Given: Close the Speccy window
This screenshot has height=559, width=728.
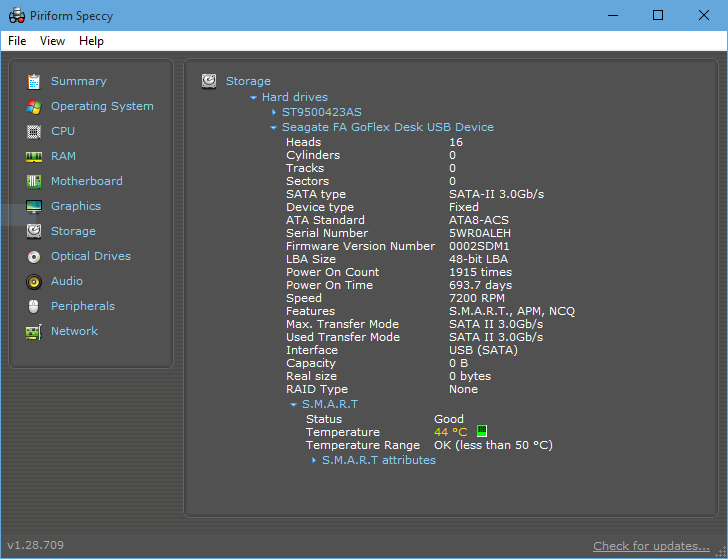Looking at the screenshot, I should click(x=703, y=15).
